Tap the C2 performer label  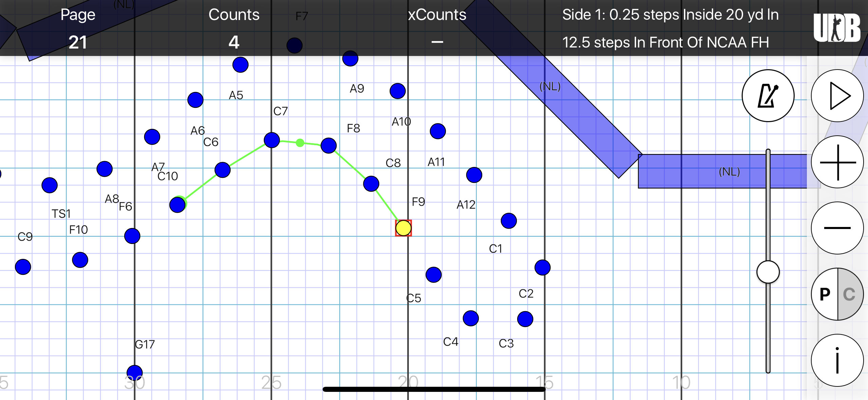coord(526,294)
